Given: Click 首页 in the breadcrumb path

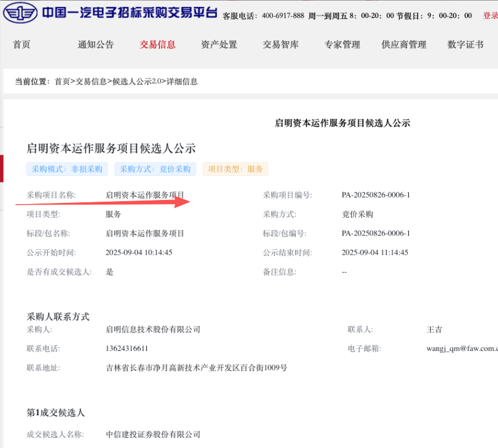Looking at the screenshot, I should point(62,82).
